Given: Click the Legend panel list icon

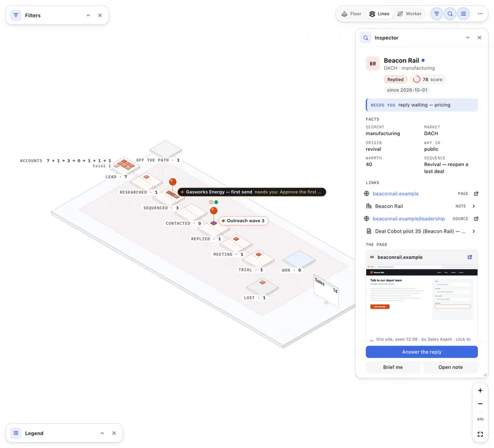Looking at the screenshot, I should click(16, 433).
